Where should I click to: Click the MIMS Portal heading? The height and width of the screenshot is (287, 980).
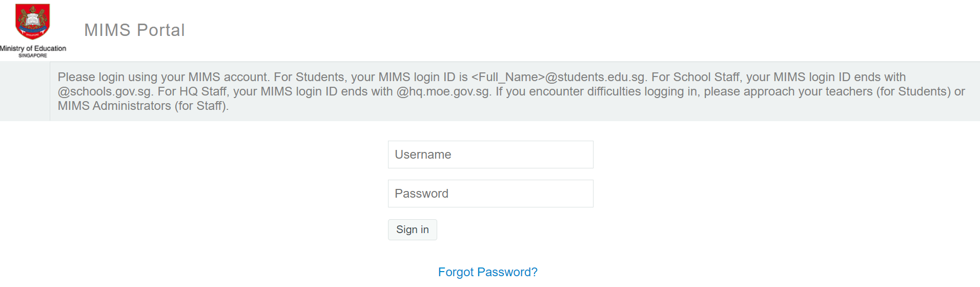[134, 30]
